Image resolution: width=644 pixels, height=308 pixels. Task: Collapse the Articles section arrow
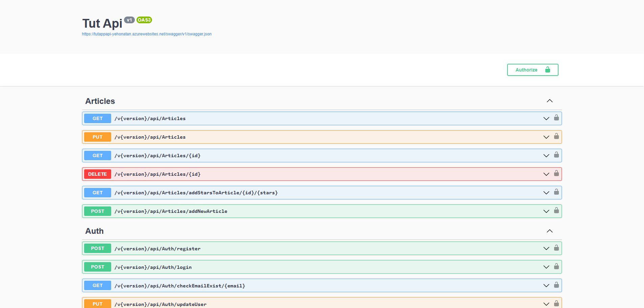tap(550, 101)
